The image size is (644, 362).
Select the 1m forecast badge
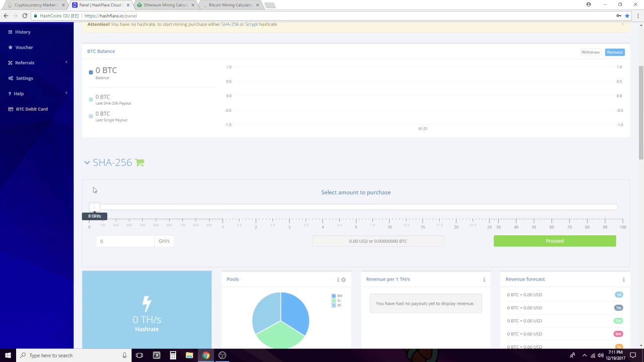tap(618, 321)
